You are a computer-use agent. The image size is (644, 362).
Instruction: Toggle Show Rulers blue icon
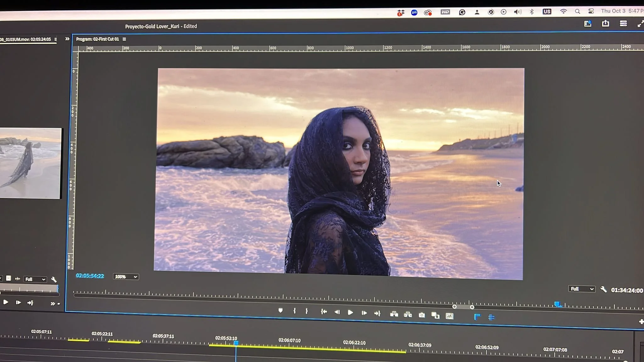click(x=477, y=317)
